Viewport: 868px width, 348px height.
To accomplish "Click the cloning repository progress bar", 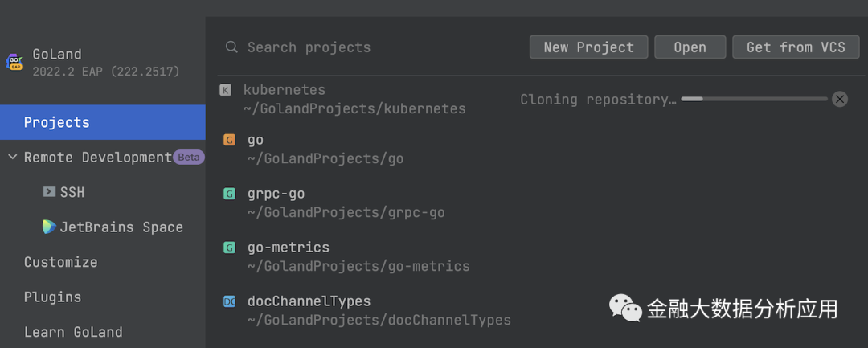I will tap(754, 99).
